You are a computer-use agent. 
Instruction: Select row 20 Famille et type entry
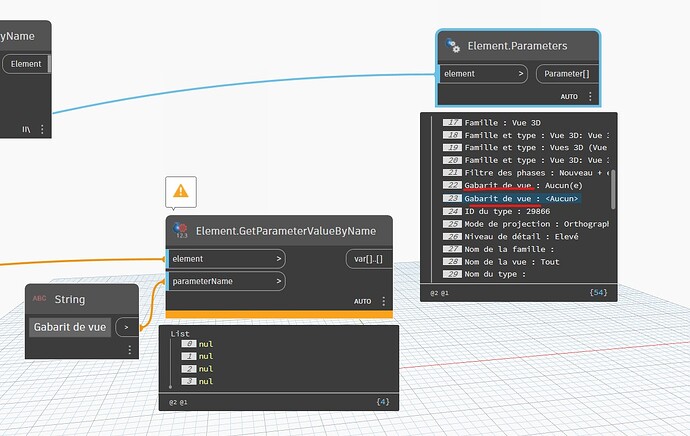point(525,160)
